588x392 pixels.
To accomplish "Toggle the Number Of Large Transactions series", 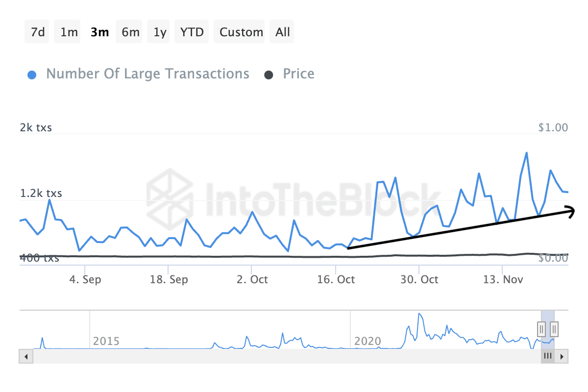I will pyautogui.click(x=147, y=74).
